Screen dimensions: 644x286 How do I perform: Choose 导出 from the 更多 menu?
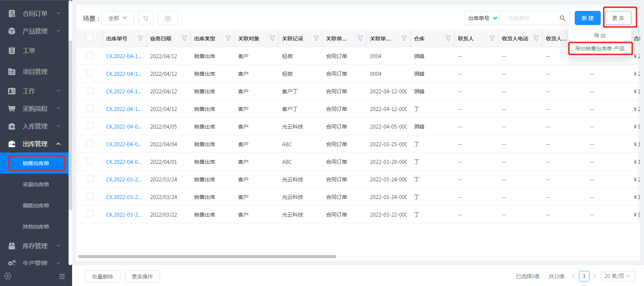600,36
